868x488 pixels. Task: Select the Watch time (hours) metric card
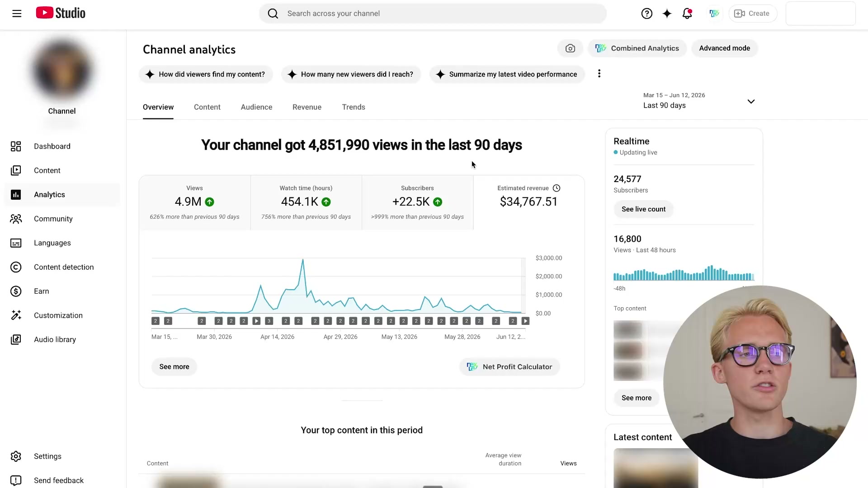pyautogui.click(x=306, y=203)
